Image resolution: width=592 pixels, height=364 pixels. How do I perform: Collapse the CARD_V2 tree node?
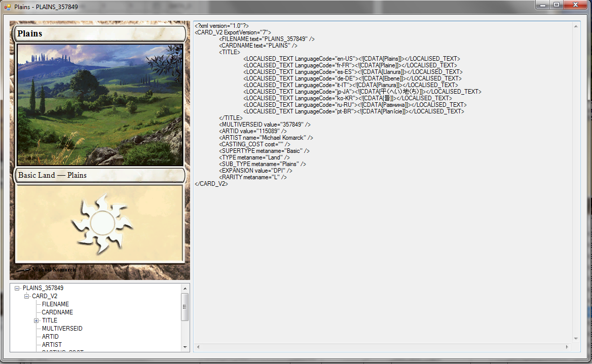(26, 296)
